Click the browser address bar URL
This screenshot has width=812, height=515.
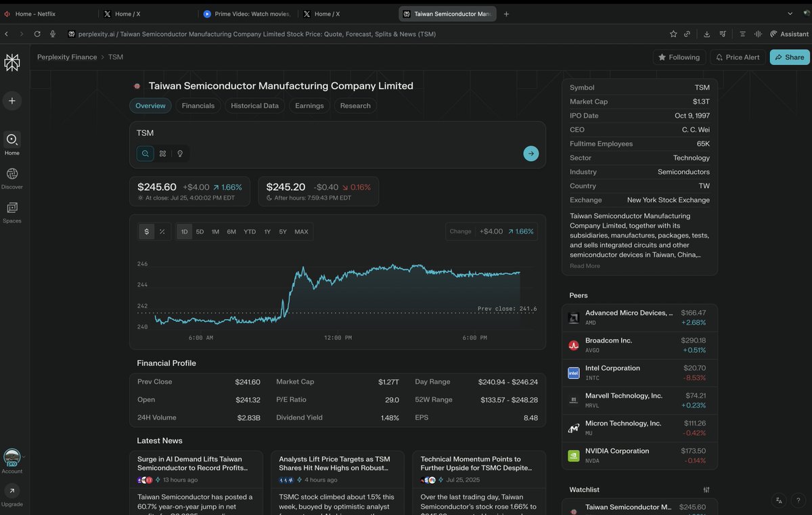point(257,34)
